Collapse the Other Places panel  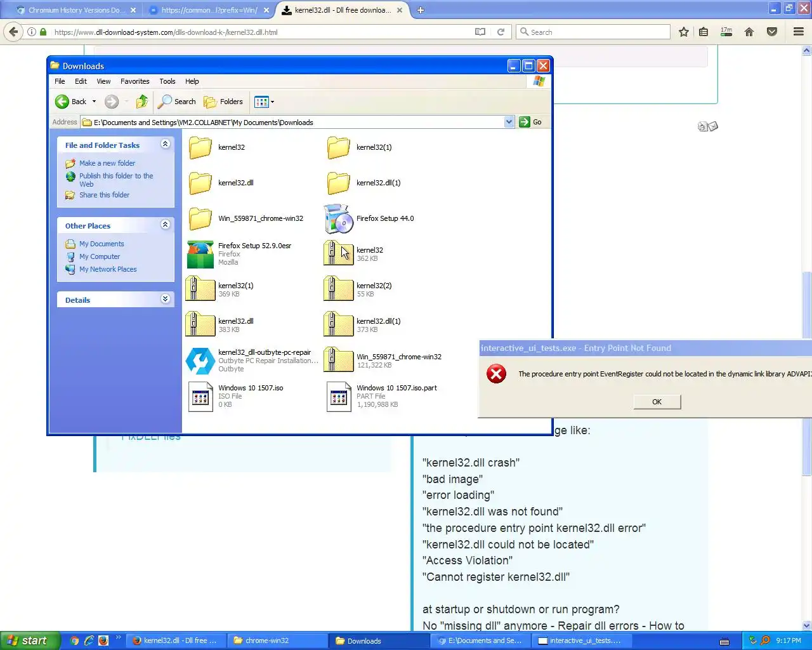(x=166, y=225)
